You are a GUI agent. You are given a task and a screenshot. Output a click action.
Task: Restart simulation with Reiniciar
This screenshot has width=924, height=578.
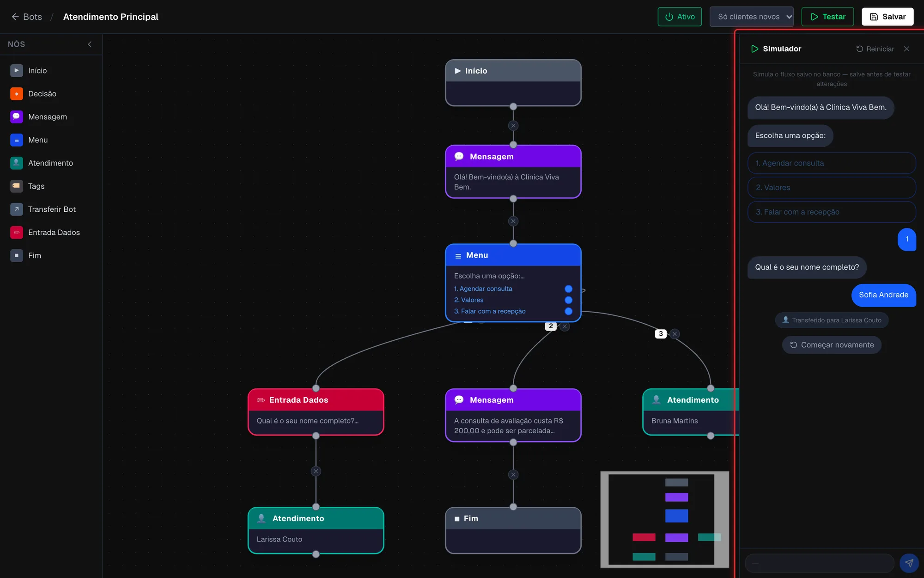coord(875,49)
